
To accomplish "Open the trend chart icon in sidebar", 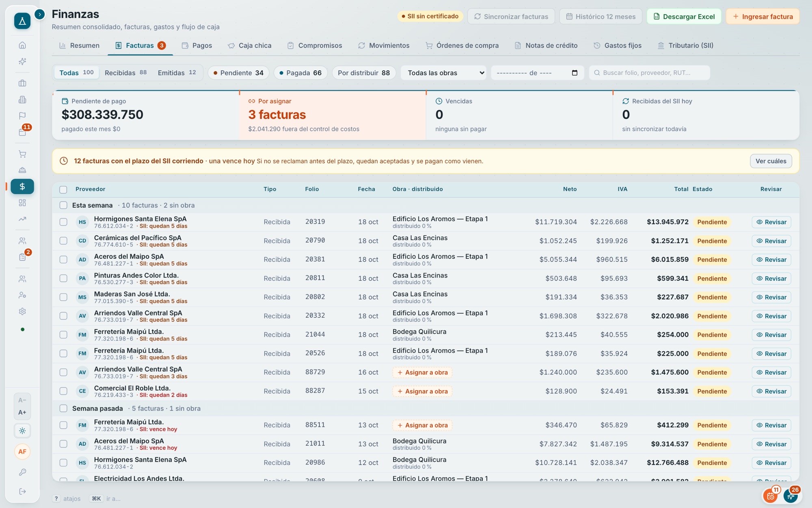I will pyautogui.click(x=22, y=219).
